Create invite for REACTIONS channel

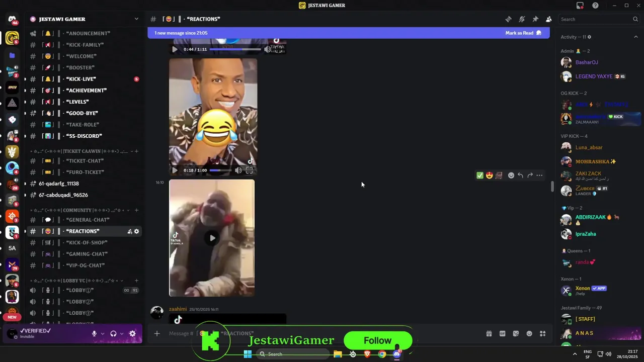pos(130,231)
